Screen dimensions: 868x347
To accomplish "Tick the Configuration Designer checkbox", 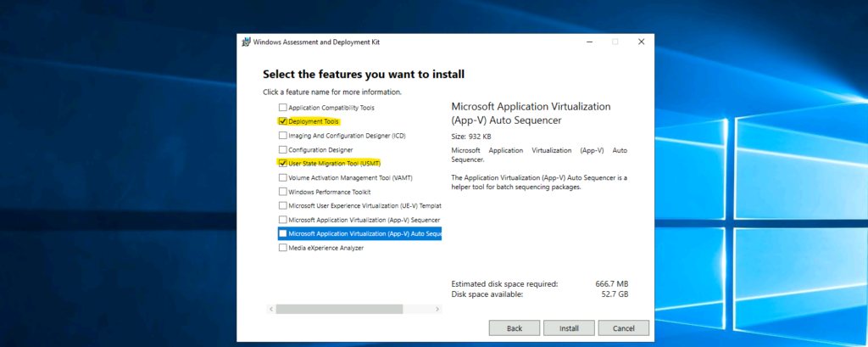I will (x=283, y=149).
